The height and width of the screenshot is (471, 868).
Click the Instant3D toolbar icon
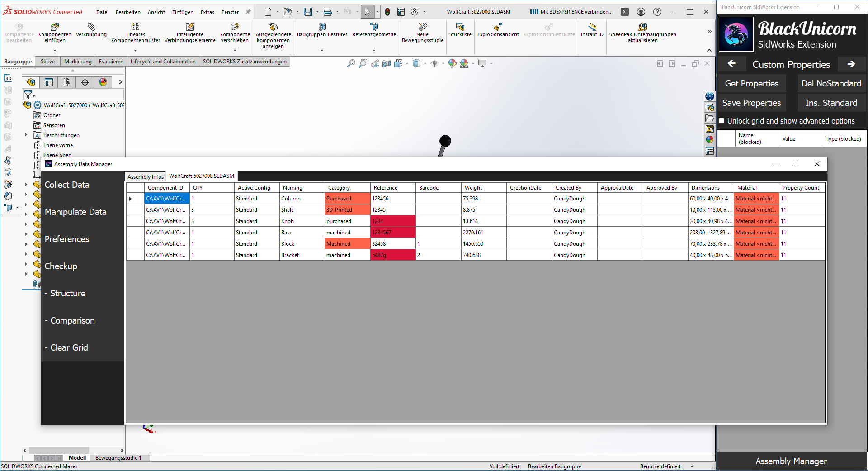point(592,27)
